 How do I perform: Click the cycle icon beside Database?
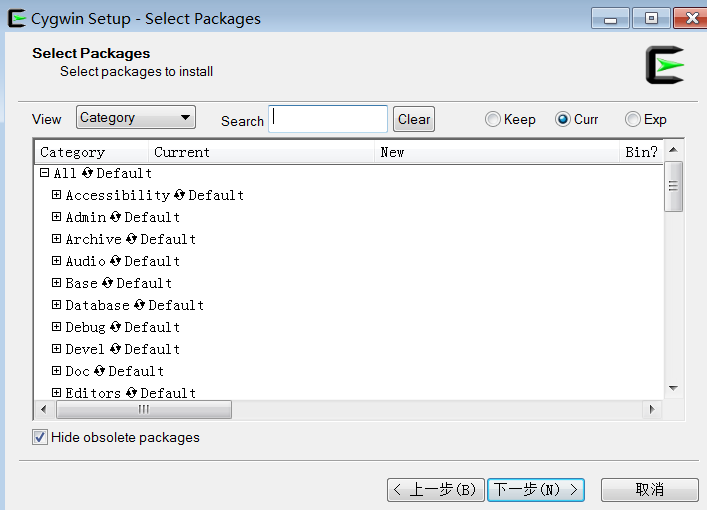click(140, 305)
